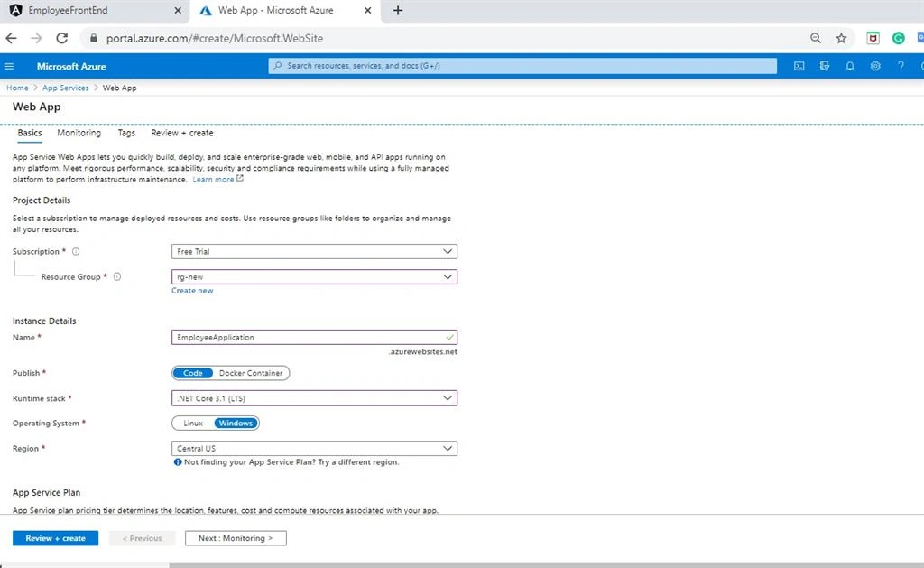Click Next : Monitoring button
Image resolution: width=924 pixels, height=568 pixels.
[236, 538]
